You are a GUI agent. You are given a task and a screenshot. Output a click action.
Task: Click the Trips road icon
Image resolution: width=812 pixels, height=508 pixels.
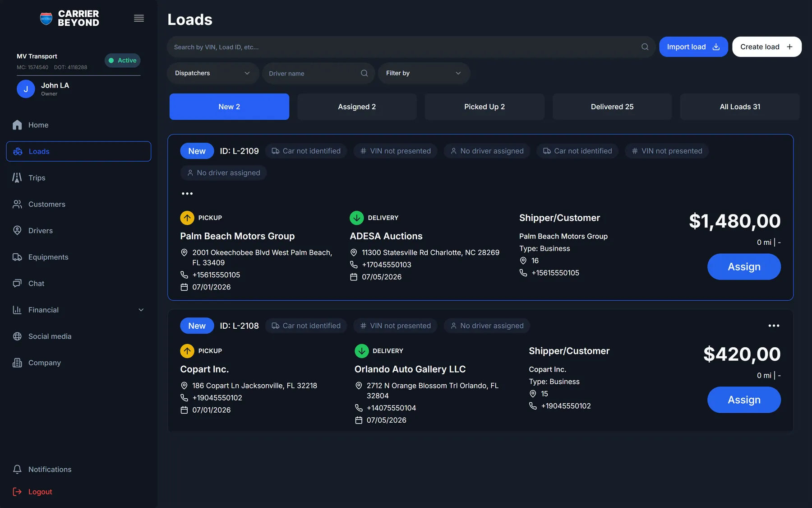click(17, 178)
